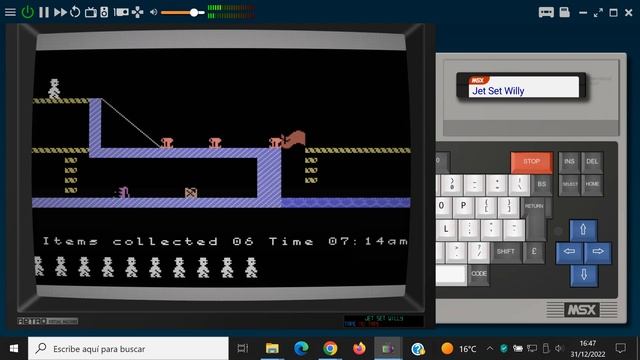Click the L key on the virtual keyboard
Screen dimensions: 640x360
(446, 229)
